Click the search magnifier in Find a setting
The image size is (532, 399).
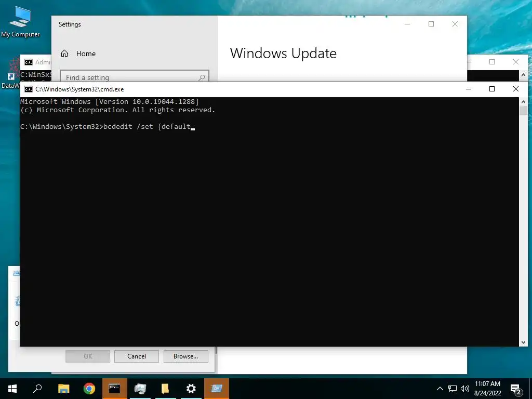click(202, 77)
